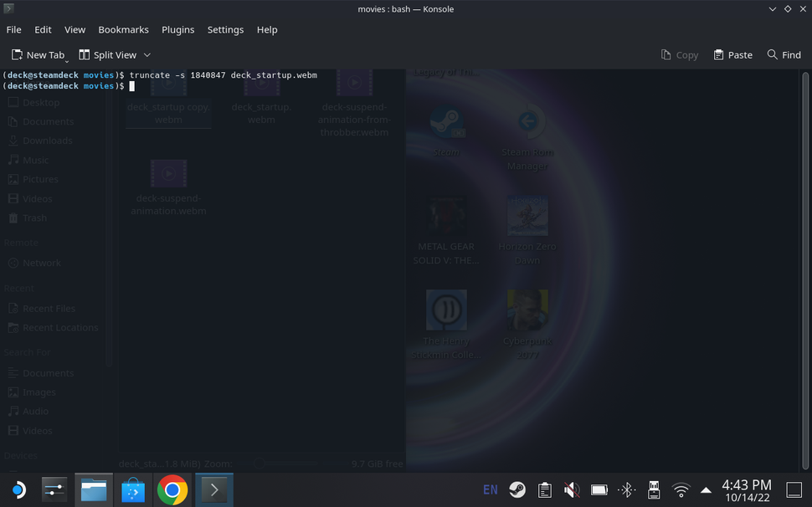The width and height of the screenshot is (812, 507).
Task: Open the Plugins menu in Konsole
Action: click(x=177, y=29)
